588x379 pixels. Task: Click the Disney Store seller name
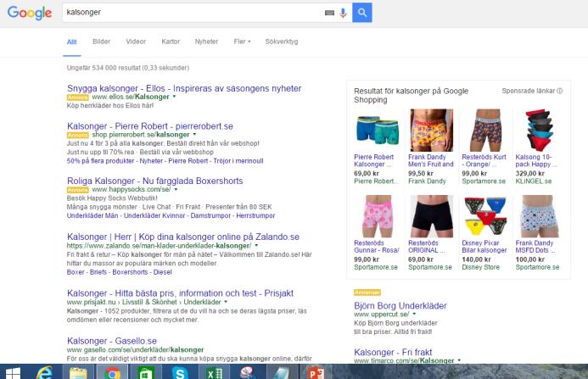tap(481, 267)
